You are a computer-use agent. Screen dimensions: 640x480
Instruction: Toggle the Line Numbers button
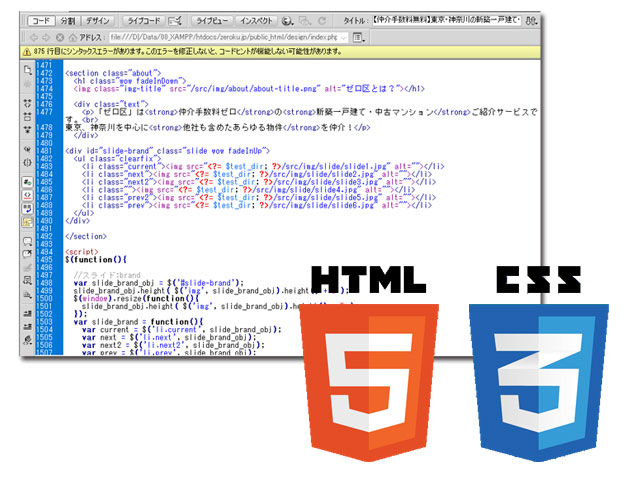[x=27, y=182]
